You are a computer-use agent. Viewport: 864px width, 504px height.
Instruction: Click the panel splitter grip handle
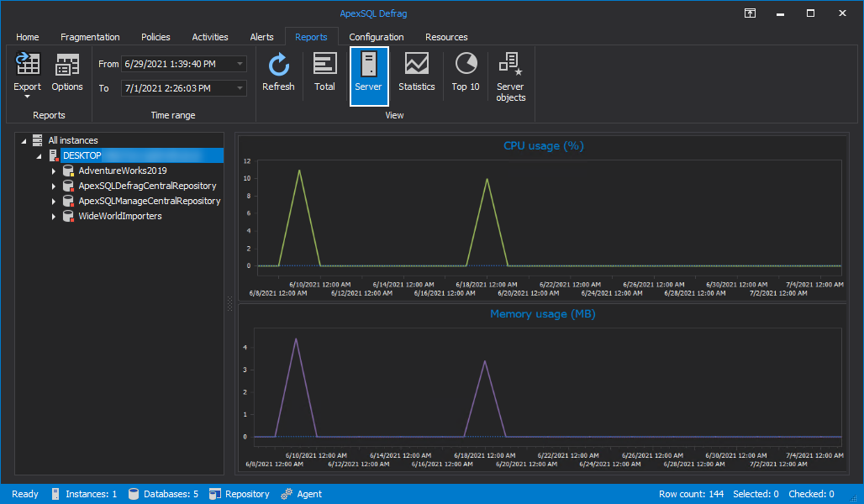229,303
